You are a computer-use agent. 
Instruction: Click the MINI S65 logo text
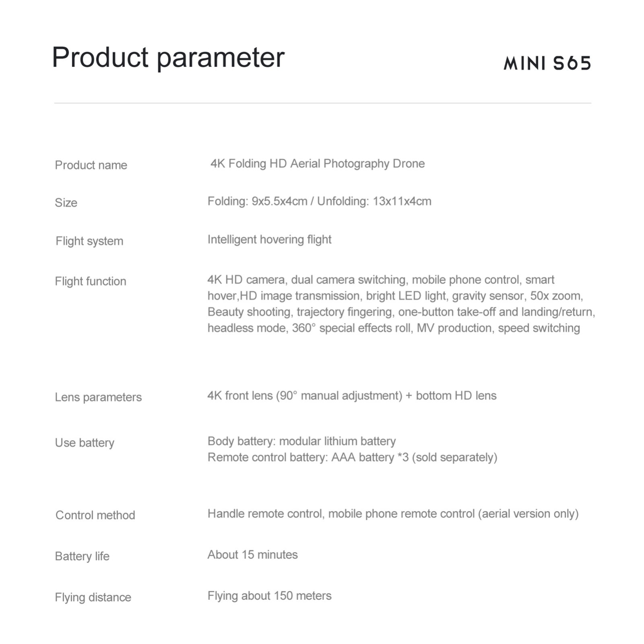coord(547,63)
